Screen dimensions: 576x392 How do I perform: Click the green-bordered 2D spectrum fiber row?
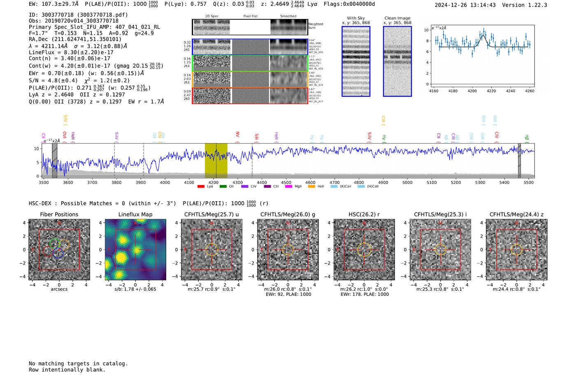pyautogui.click(x=250, y=63)
